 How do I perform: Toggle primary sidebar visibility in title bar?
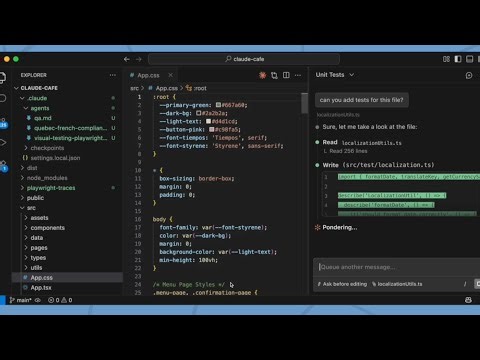(x=458, y=59)
